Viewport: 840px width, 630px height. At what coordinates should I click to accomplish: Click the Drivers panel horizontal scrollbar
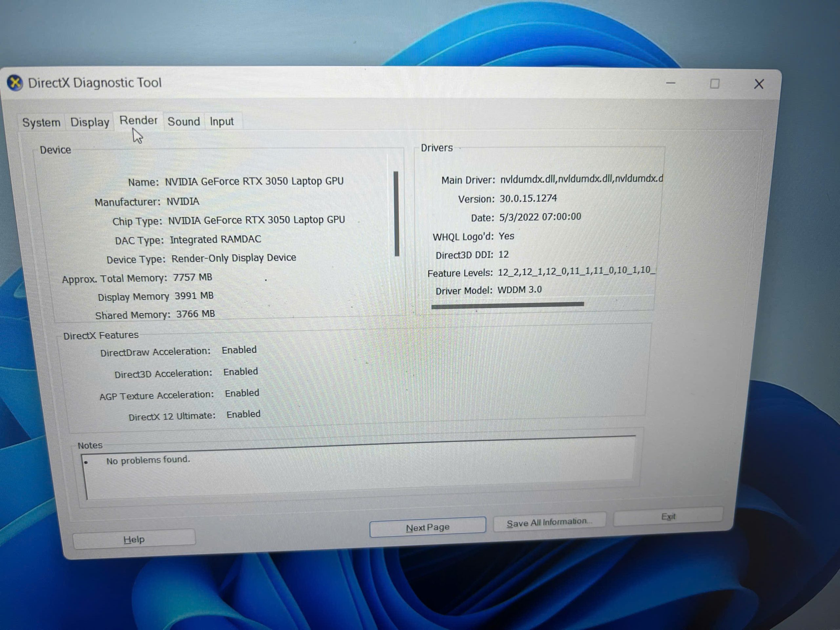pos(508,305)
